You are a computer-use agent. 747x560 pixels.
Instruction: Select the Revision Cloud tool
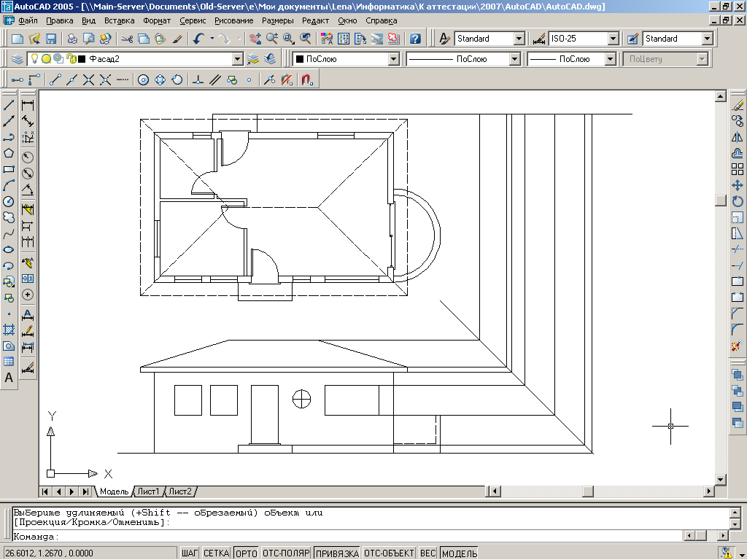(9, 217)
